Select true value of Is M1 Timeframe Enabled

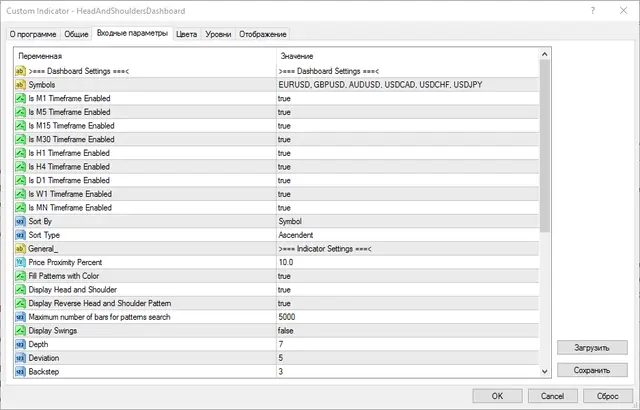(x=284, y=98)
